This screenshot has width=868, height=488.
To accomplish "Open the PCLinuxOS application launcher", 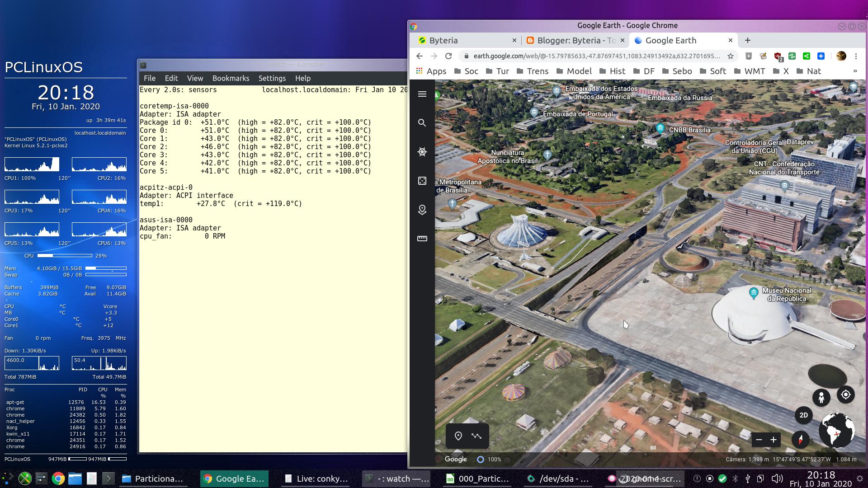I will click(7, 479).
